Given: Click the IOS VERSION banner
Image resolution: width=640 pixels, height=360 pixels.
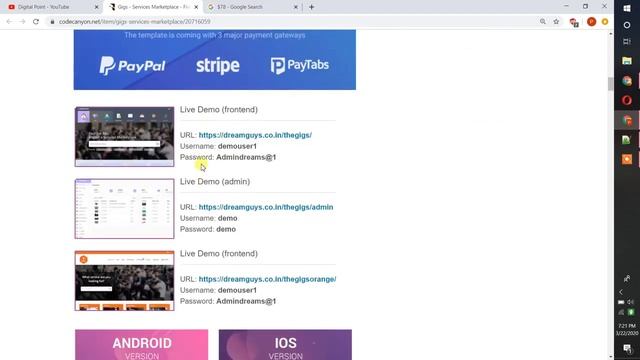Looking at the screenshot, I should click(x=285, y=345).
